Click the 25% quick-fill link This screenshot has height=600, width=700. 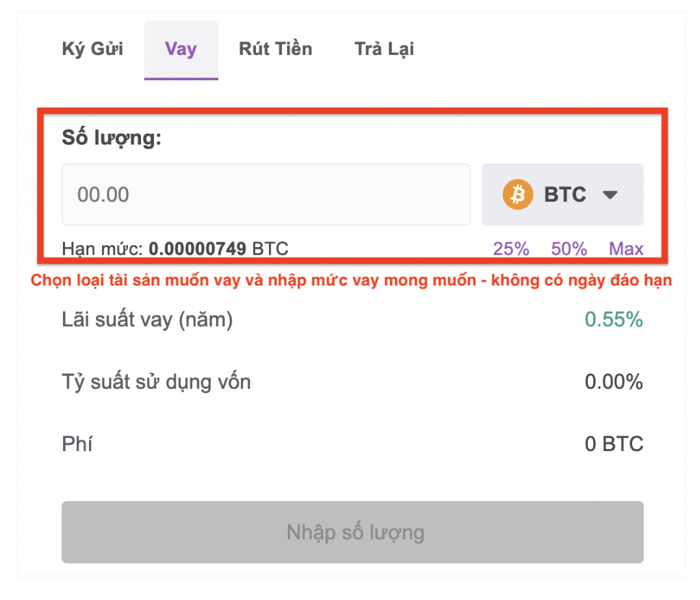[511, 248]
